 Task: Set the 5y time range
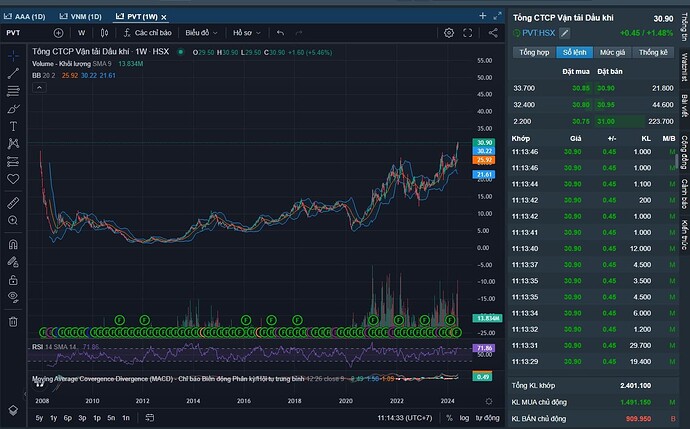(39, 416)
